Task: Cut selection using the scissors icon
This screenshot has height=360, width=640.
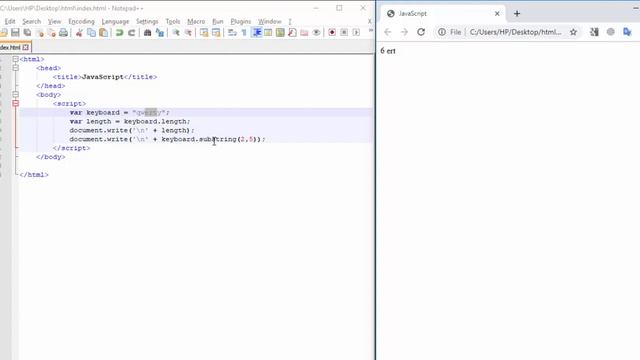Action: pyautogui.click(x=79, y=33)
